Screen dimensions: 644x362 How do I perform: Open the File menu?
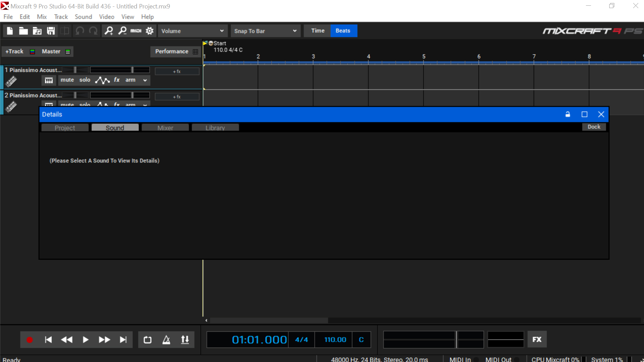pyautogui.click(x=8, y=17)
